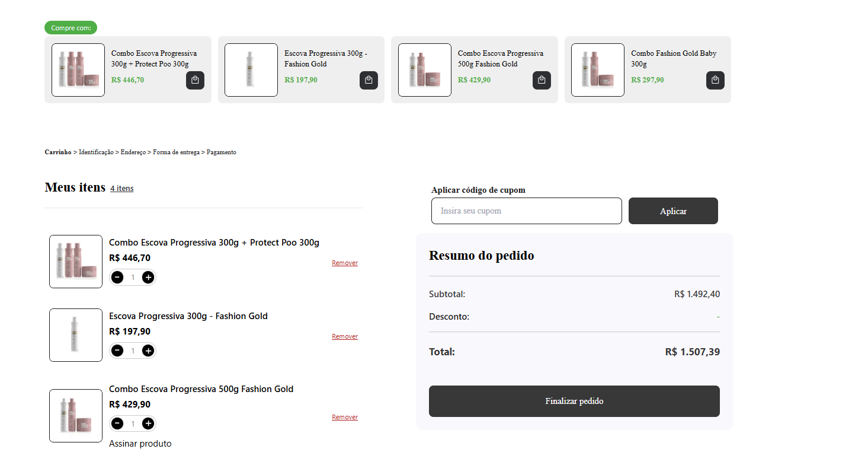
Task: Focus the Insira seu cupom field
Action: point(526,211)
